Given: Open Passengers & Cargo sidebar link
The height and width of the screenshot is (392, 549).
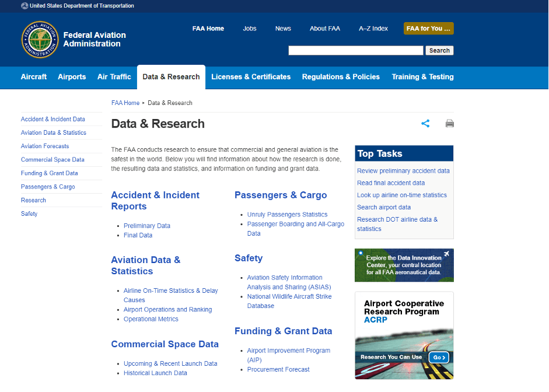Looking at the screenshot, I should [48, 187].
